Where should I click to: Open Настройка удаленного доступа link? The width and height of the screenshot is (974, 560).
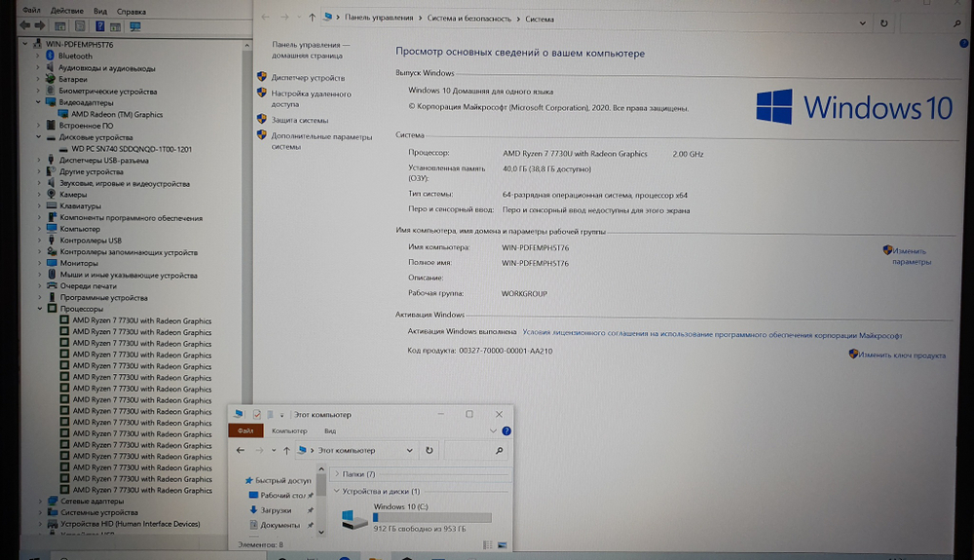coord(311,98)
